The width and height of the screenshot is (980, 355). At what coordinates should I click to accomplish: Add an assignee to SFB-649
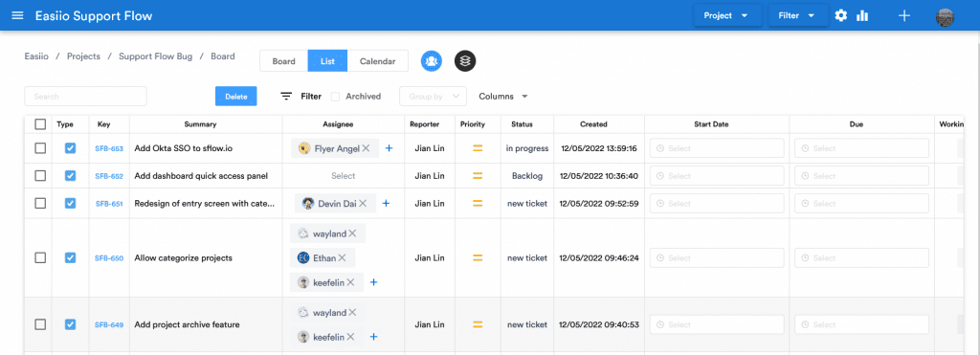tap(374, 336)
